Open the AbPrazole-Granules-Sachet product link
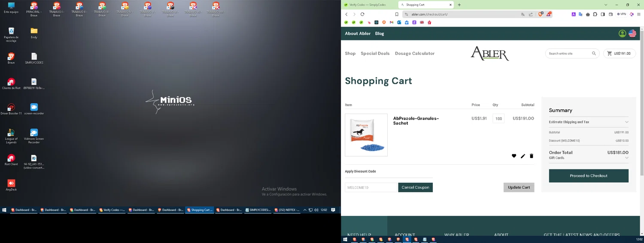This screenshot has width=644, height=243. 416,121
